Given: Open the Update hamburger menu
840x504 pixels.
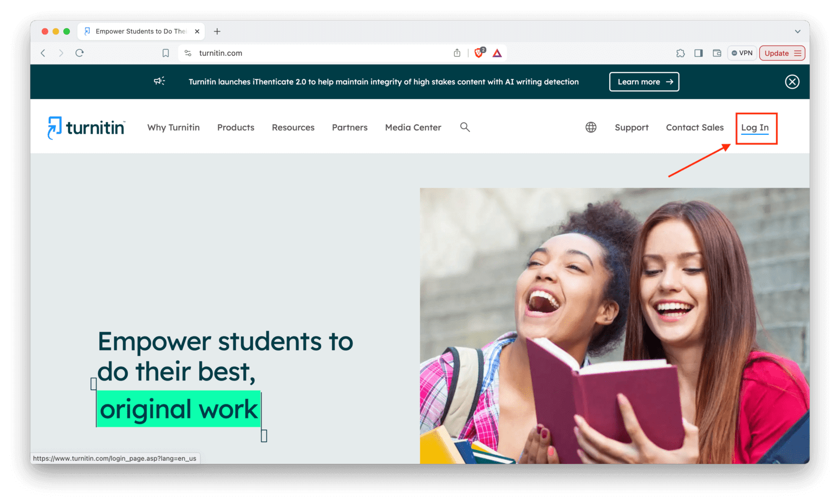Looking at the screenshot, I should [x=797, y=53].
